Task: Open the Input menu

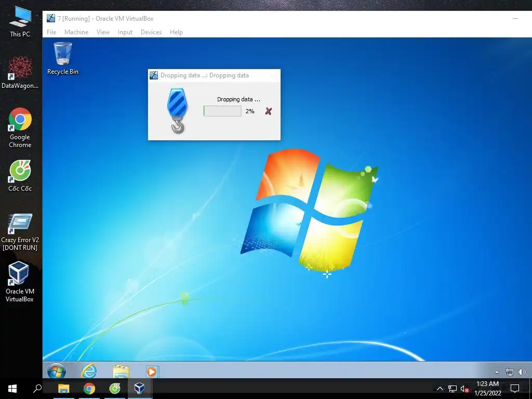Action: coord(125,32)
